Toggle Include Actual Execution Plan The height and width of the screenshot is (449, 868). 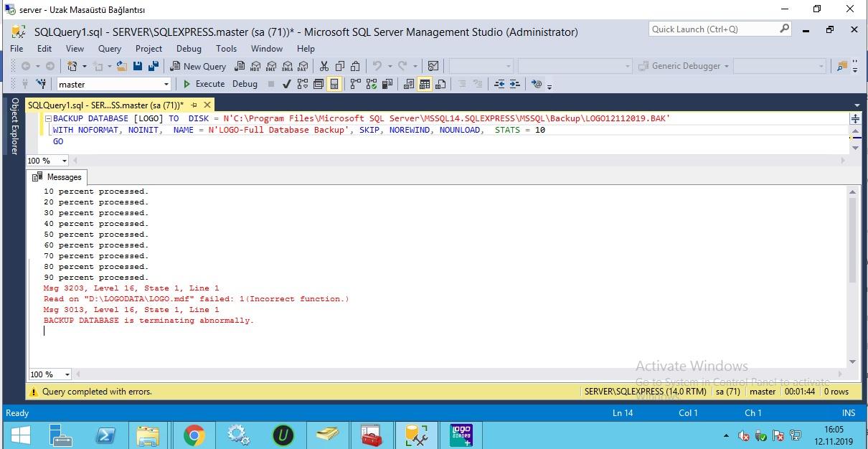pyautogui.click(x=355, y=84)
